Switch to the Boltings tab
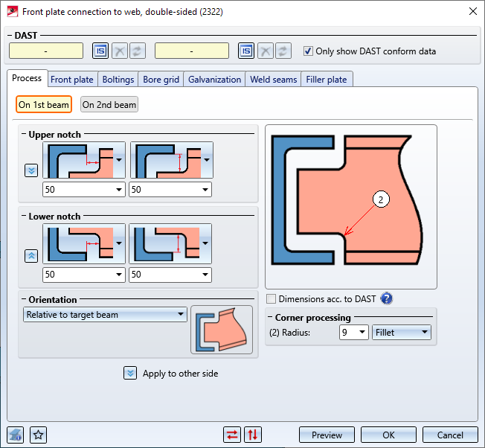 [x=118, y=80]
